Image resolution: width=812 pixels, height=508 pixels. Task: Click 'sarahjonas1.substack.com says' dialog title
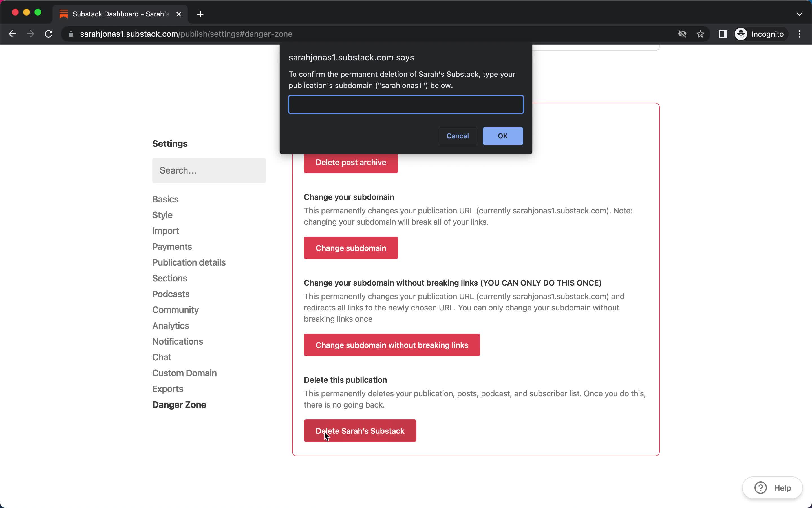[x=351, y=58]
